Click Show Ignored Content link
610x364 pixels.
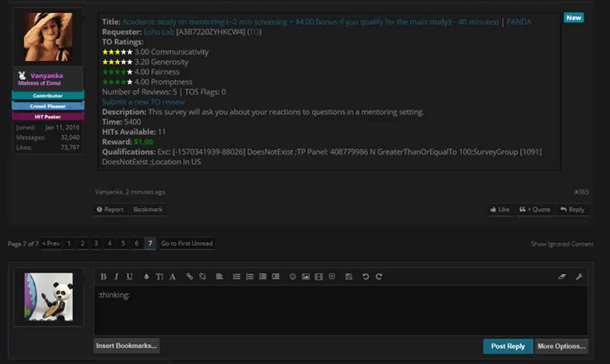point(562,244)
